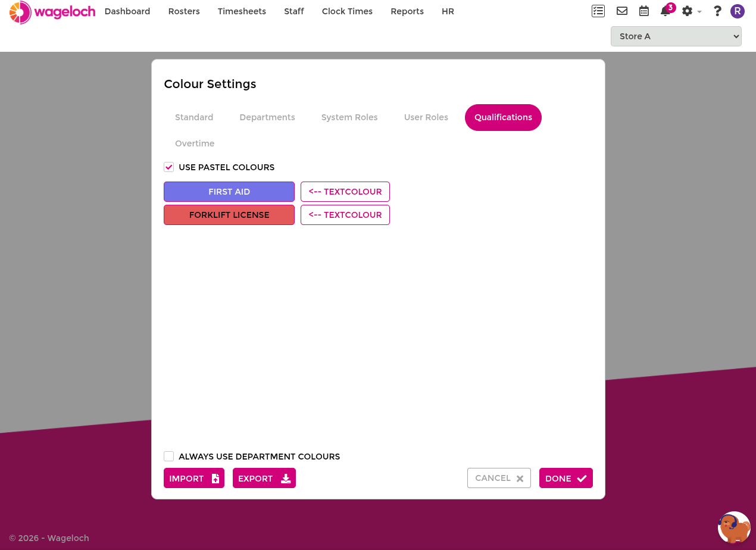View notifications bell with 3 badge
The height and width of the screenshot is (550, 756).
point(667,10)
